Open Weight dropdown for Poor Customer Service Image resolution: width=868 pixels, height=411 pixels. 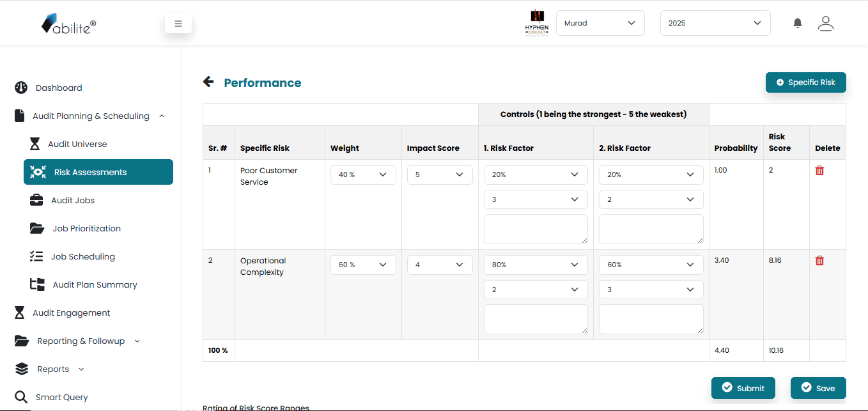(363, 174)
